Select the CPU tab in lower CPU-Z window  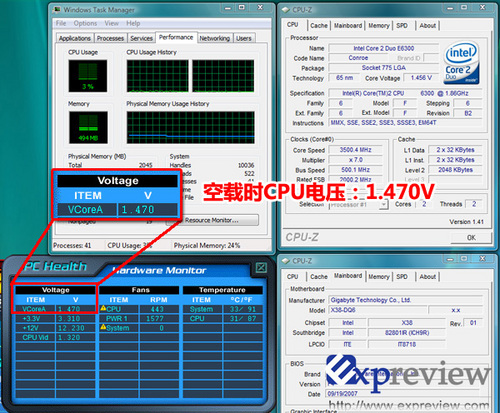pos(292,277)
